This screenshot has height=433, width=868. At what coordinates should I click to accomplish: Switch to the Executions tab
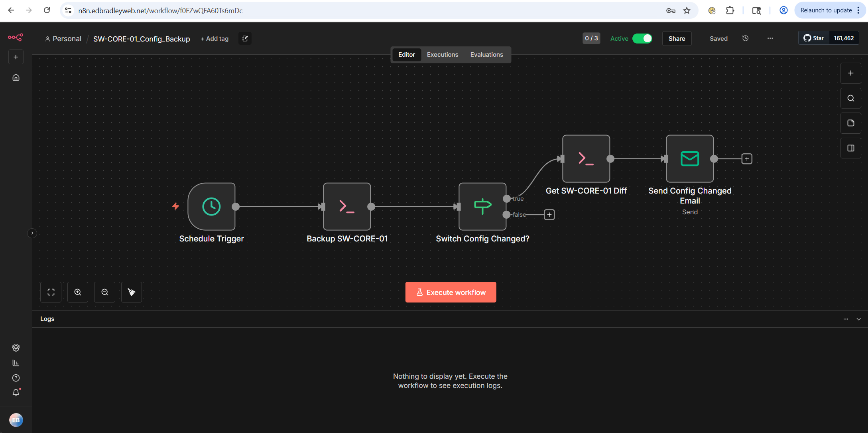442,55
